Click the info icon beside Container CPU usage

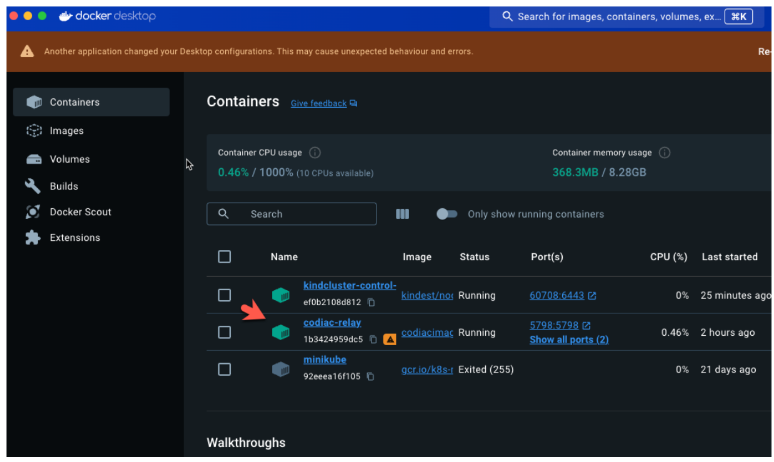click(314, 153)
